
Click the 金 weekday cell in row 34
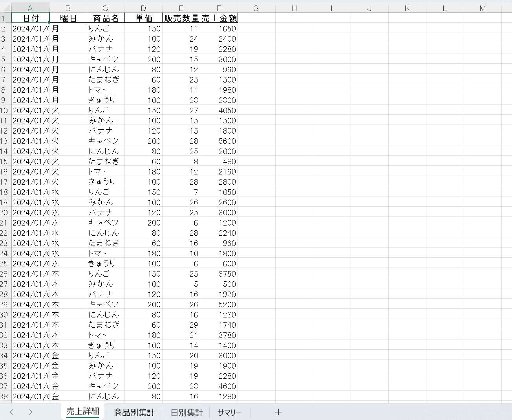tap(68, 356)
